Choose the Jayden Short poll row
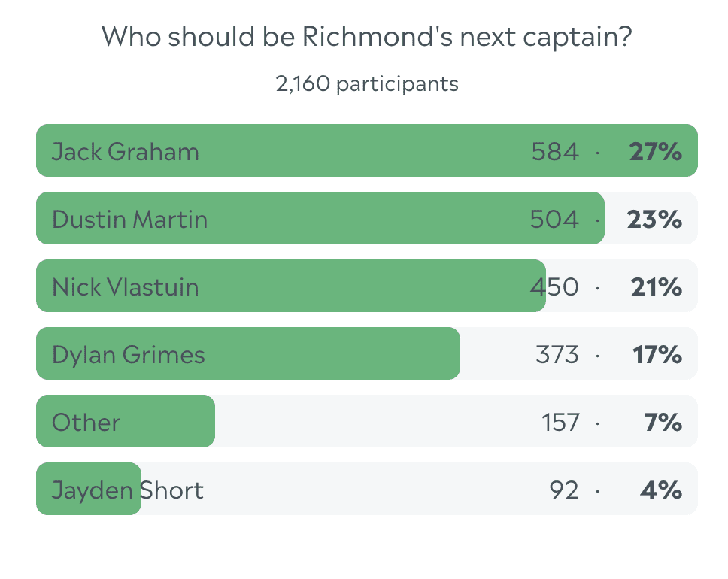728x579 pixels. pyautogui.click(x=367, y=490)
